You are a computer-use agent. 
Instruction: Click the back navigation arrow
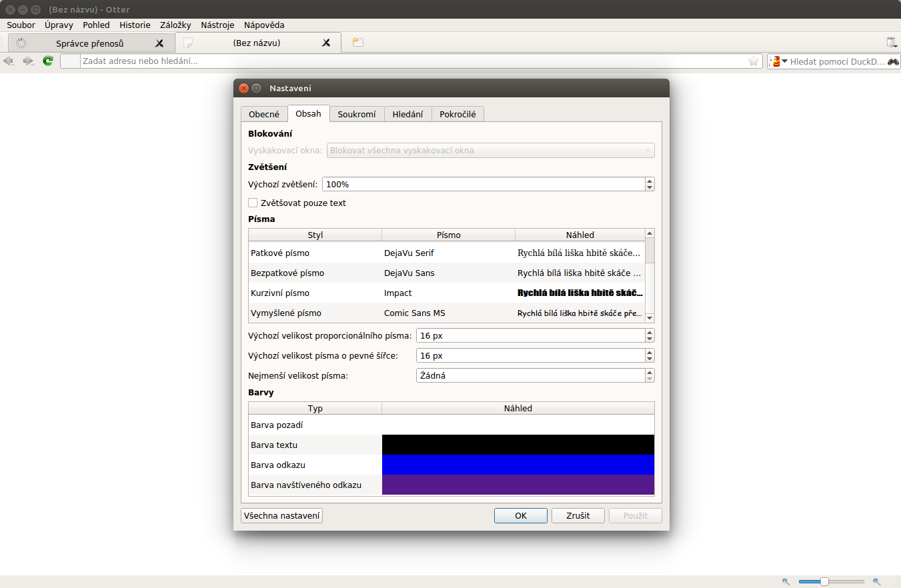point(9,61)
